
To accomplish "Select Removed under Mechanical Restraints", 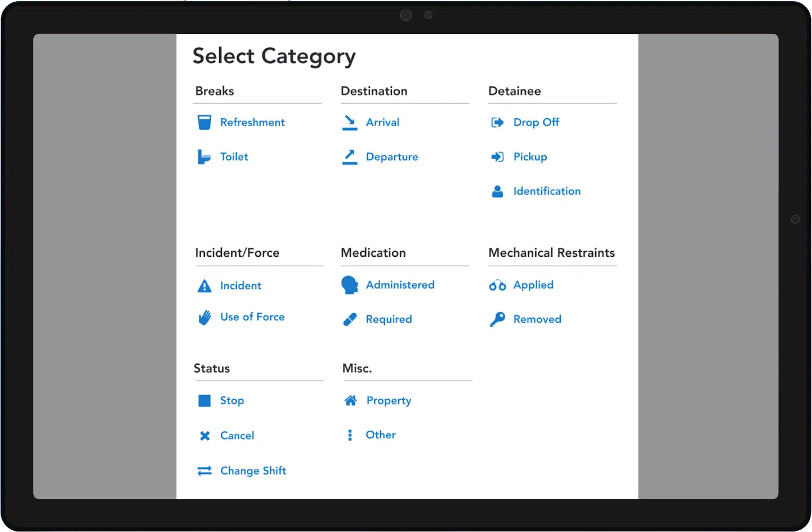I will (x=537, y=319).
